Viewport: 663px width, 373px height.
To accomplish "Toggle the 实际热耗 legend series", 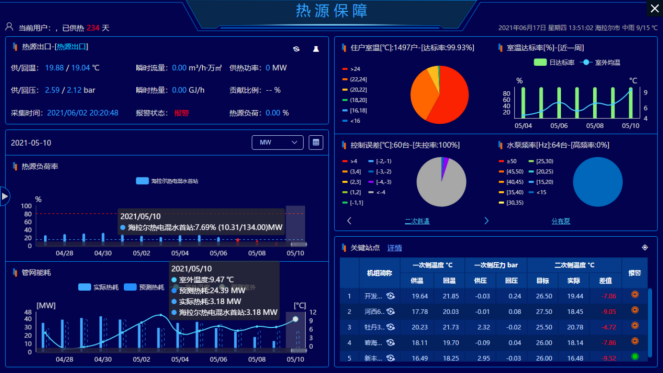I will point(99,287).
